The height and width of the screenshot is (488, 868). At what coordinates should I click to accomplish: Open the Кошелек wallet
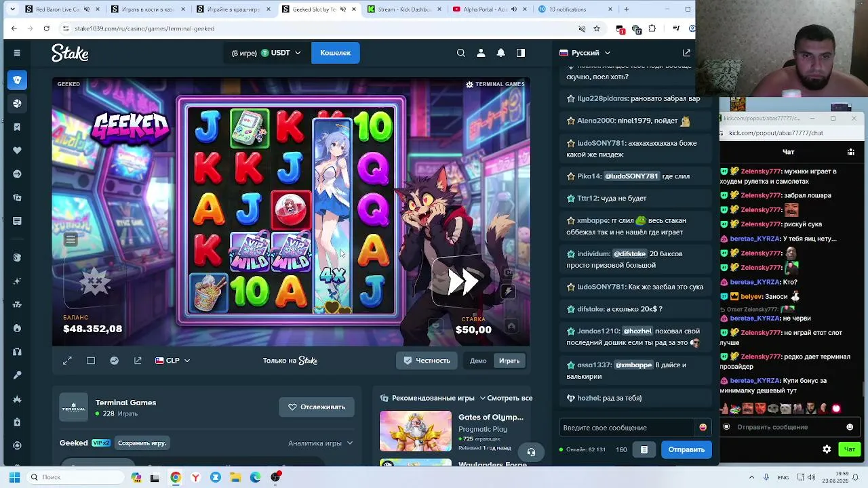coord(335,53)
